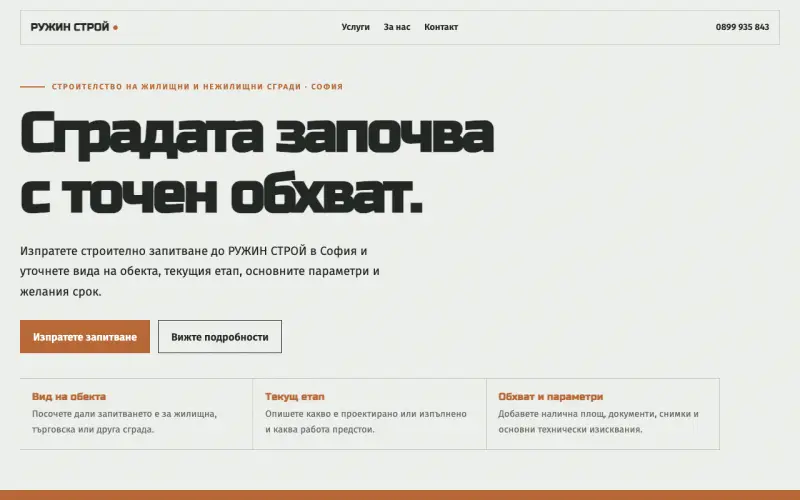Call the phone number 0899 935 843
800x500 pixels.
point(742,27)
